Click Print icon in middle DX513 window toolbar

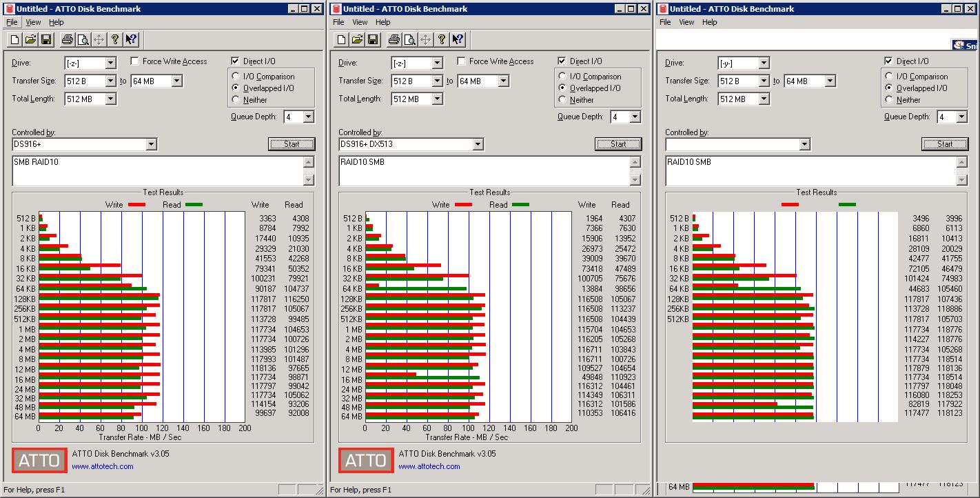pos(394,39)
